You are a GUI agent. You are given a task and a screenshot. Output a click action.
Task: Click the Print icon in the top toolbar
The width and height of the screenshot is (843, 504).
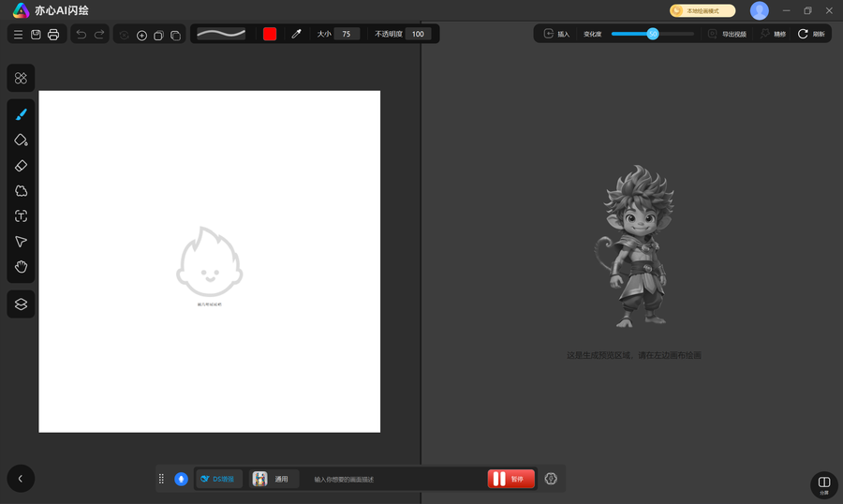pyautogui.click(x=53, y=35)
